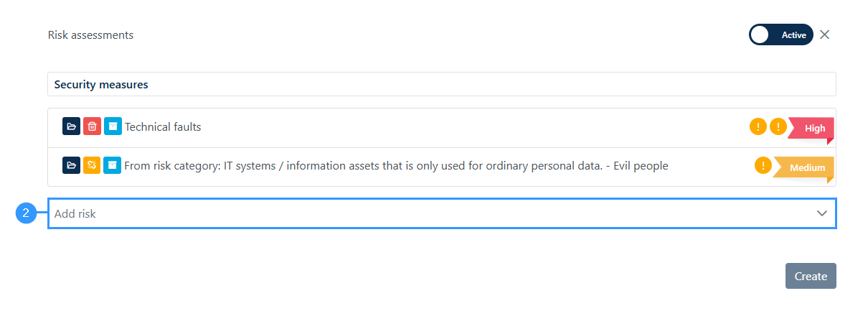Select the Technical faults risk title
Screen dimensions: 868x324
(163, 127)
